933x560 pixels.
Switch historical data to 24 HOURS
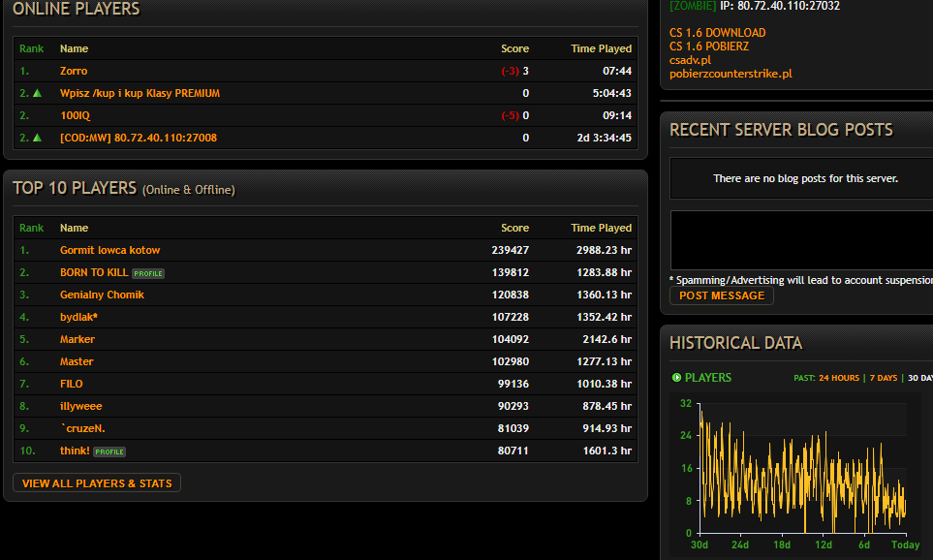pyautogui.click(x=838, y=378)
